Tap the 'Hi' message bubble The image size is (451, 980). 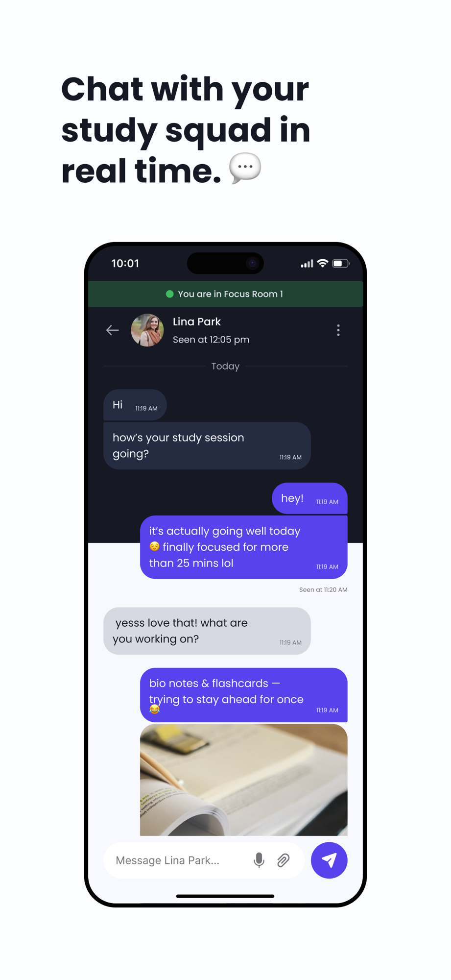click(135, 405)
